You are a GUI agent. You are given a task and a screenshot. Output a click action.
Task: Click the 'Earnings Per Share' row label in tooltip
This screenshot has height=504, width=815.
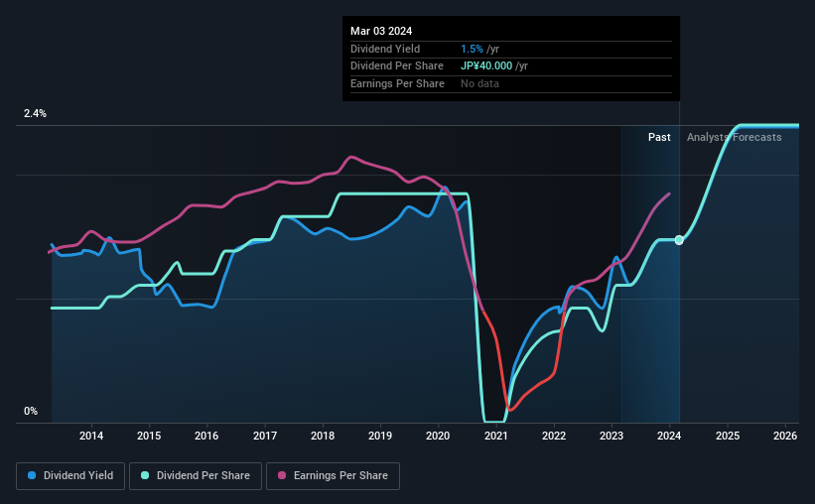pyautogui.click(x=398, y=83)
